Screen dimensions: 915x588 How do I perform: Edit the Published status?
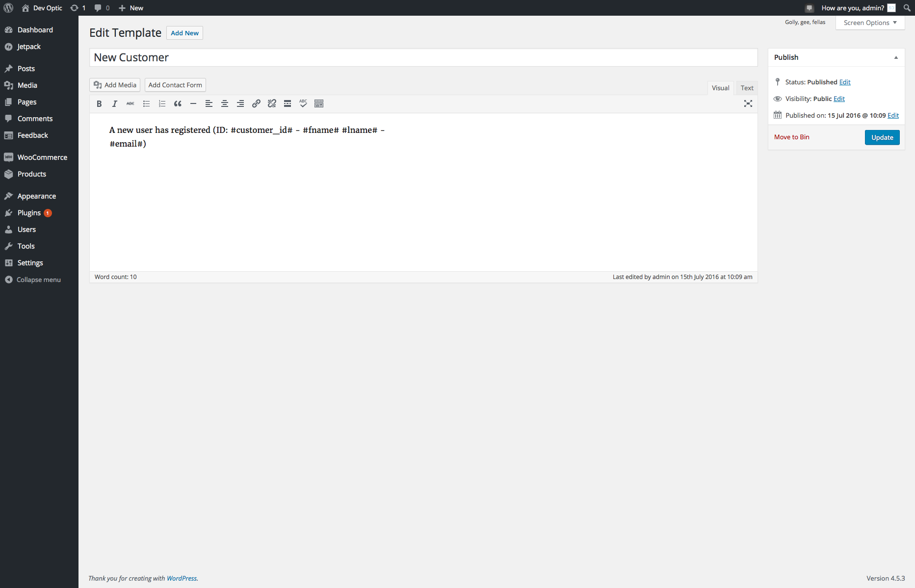click(x=845, y=82)
